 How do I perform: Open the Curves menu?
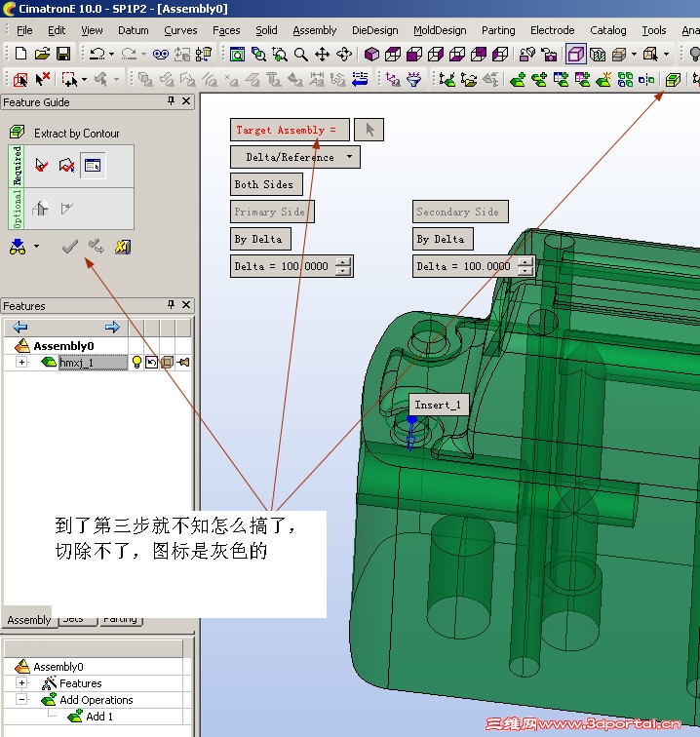(x=180, y=30)
